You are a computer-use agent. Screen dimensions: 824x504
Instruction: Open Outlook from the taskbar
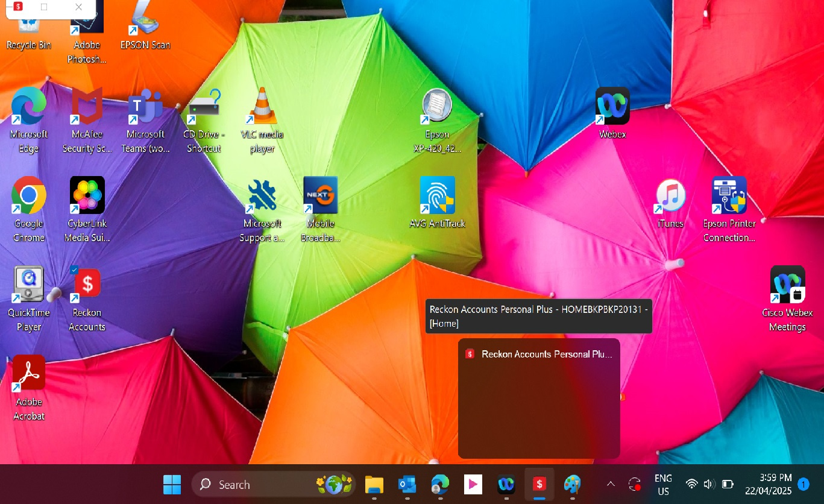(x=407, y=484)
